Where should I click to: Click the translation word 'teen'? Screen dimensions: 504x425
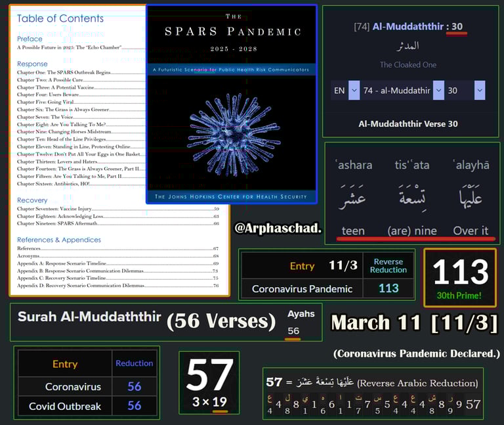[353, 231]
